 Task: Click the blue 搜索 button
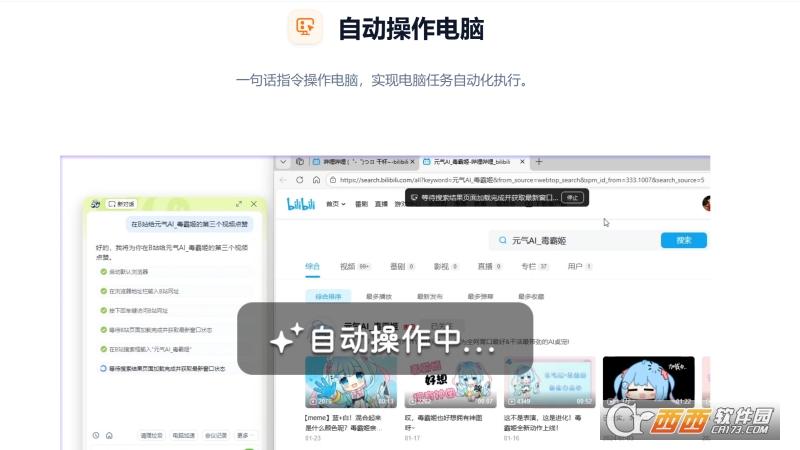(x=684, y=240)
